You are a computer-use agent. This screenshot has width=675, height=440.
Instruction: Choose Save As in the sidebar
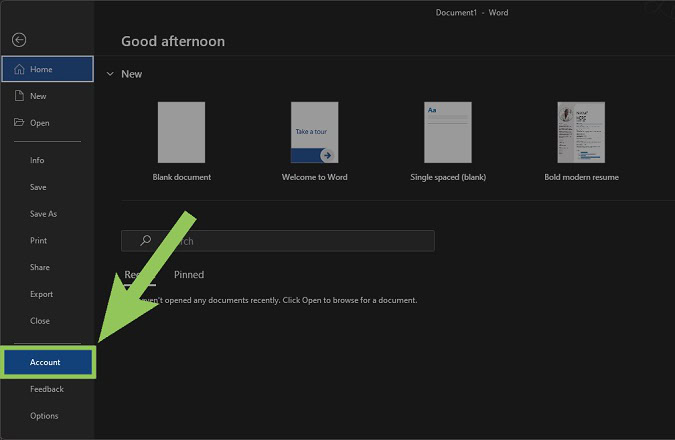click(43, 214)
